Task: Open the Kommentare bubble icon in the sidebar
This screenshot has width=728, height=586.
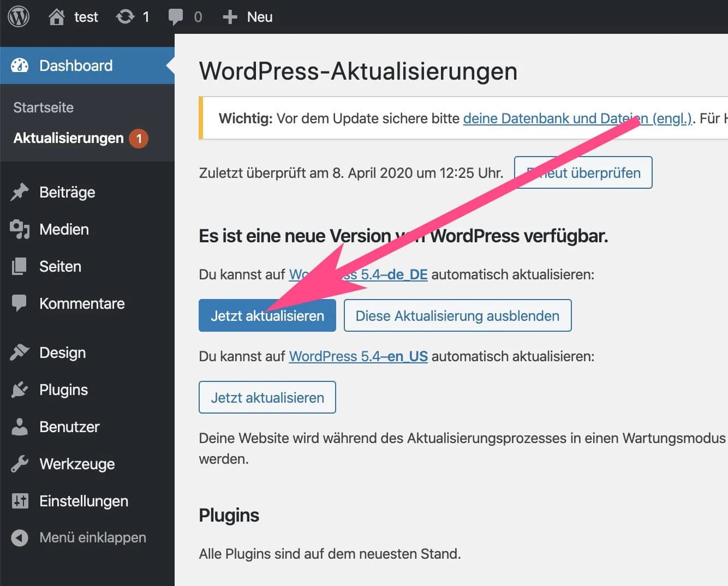Action: (19, 303)
